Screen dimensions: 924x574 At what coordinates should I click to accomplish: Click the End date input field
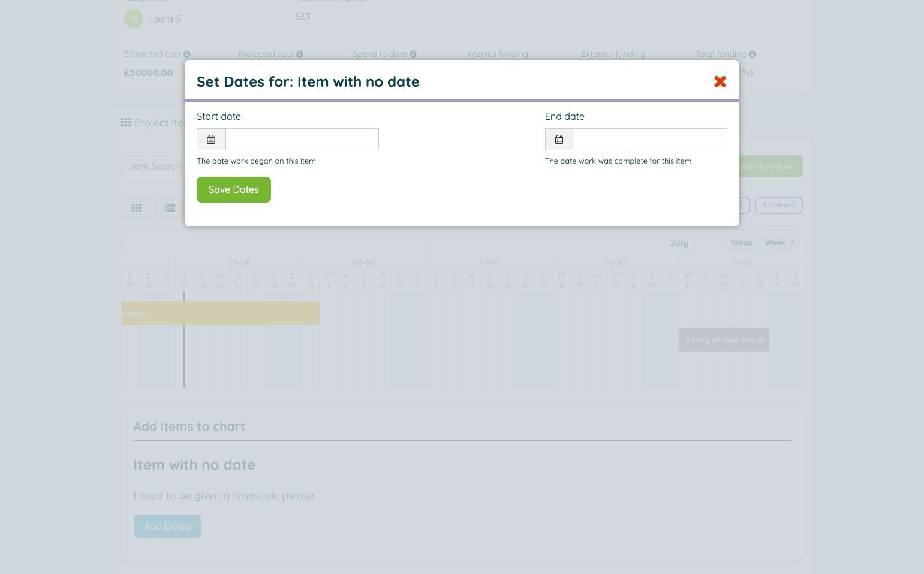[x=650, y=140]
